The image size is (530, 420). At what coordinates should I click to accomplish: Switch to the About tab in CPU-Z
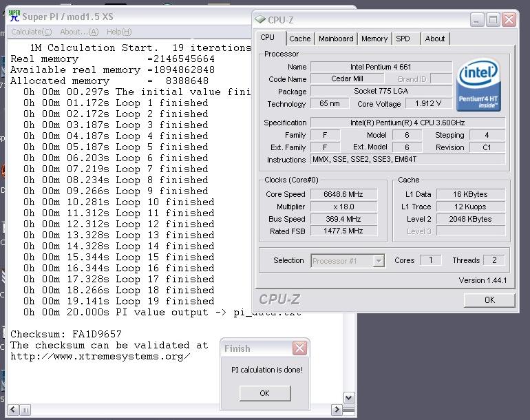[435, 39]
